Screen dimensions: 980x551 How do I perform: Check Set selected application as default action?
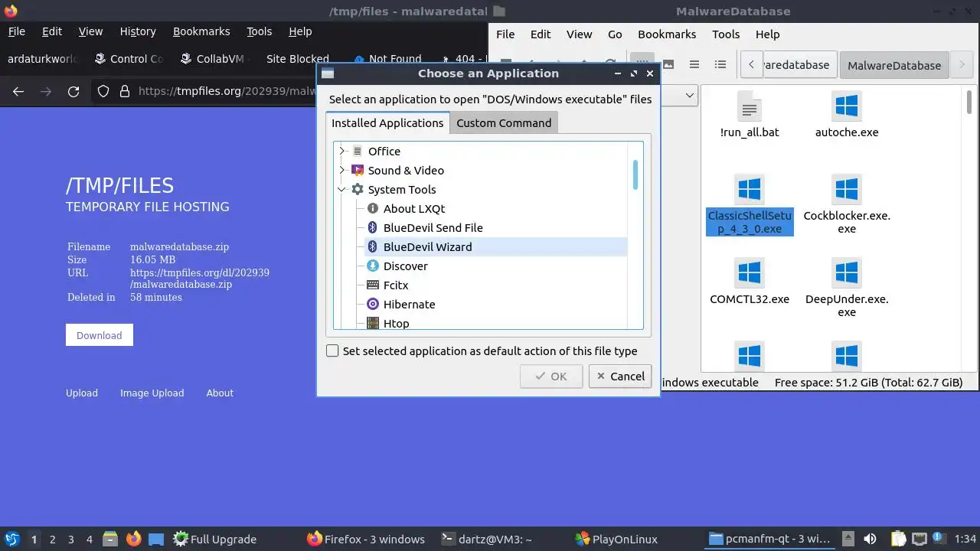(332, 350)
